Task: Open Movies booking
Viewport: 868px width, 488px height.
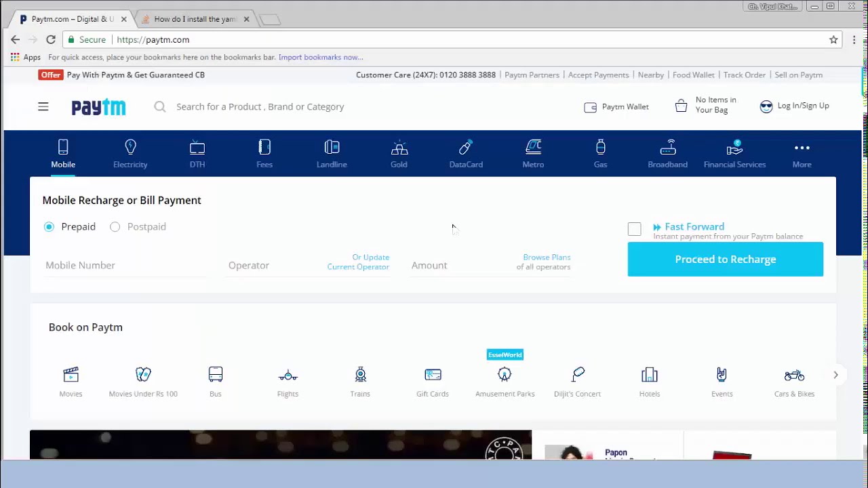Action: (x=71, y=382)
